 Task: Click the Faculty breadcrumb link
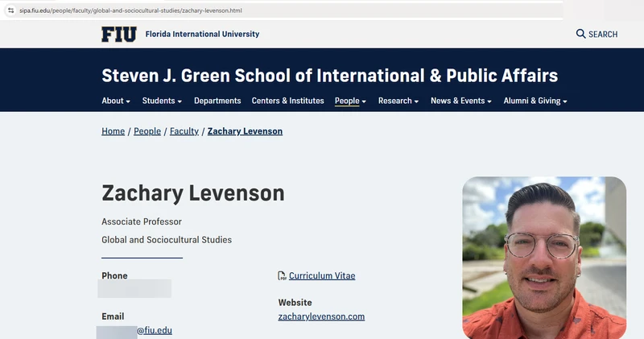click(x=184, y=131)
